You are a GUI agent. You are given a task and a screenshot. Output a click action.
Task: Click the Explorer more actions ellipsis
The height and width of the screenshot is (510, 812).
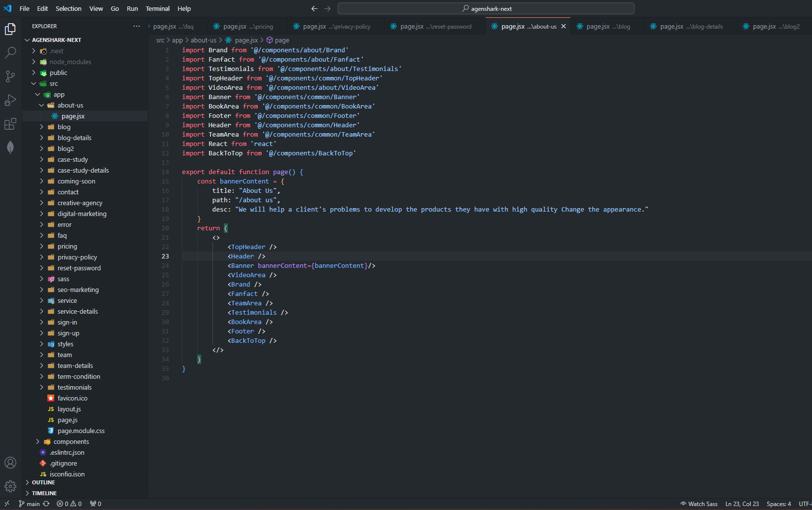click(x=137, y=26)
